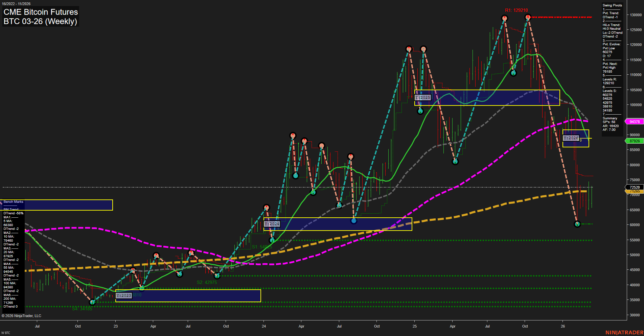
Task: Click the teal pivot dot at the 60275 low
Action: (x=577, y=223)
